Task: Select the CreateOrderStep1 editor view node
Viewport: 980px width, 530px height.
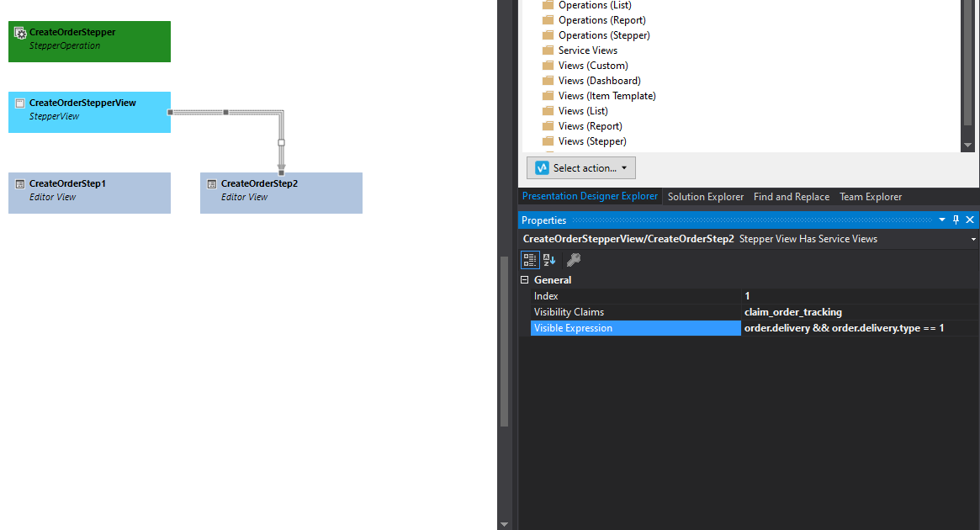Action: pos(89,193)
